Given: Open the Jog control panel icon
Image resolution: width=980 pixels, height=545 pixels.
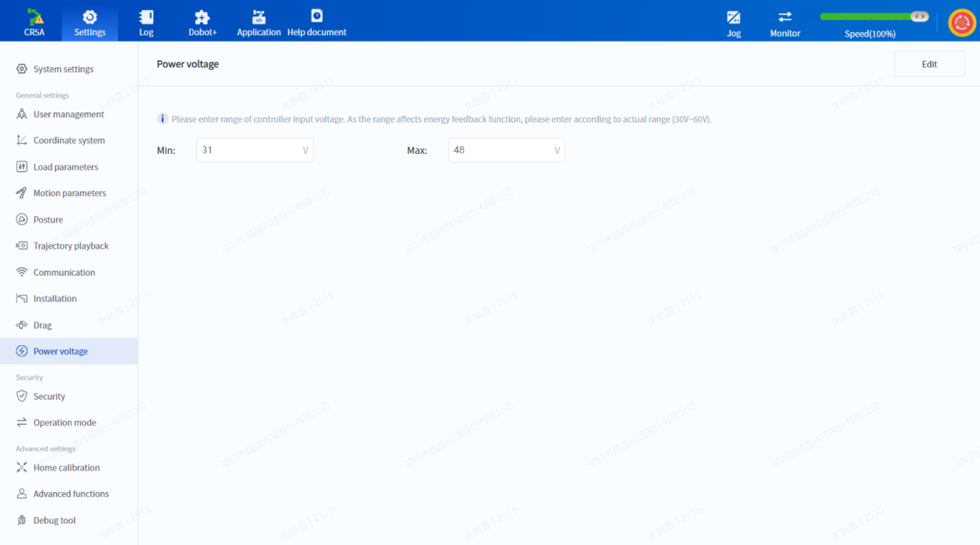Looking at the screenshot, I should coord(734,17).
